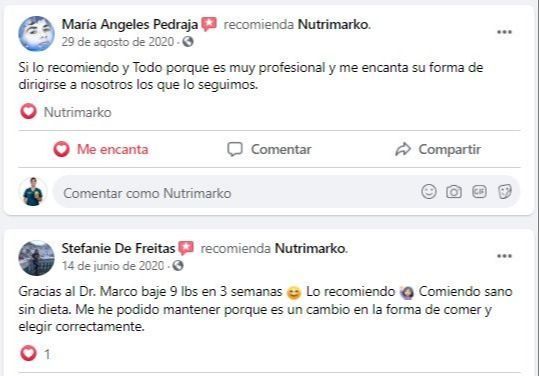Click Comentar button on María's review
Viewport: 539px width, 376px height.
coord(269,149)
